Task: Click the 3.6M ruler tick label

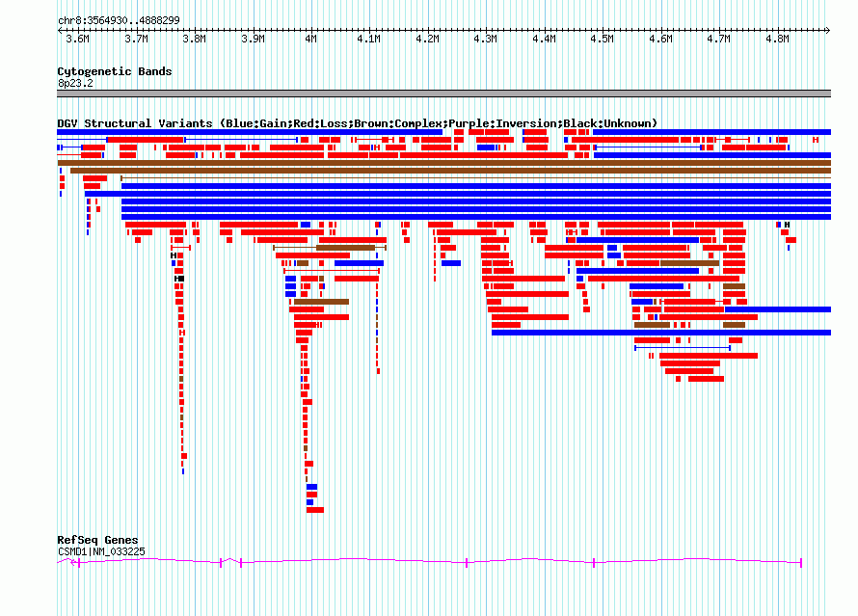Action: 77,39
